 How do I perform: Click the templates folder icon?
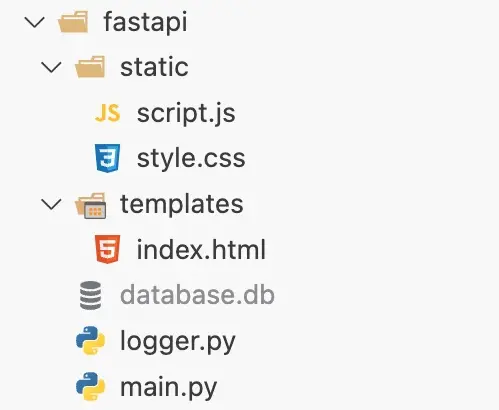tap(91, 205)
